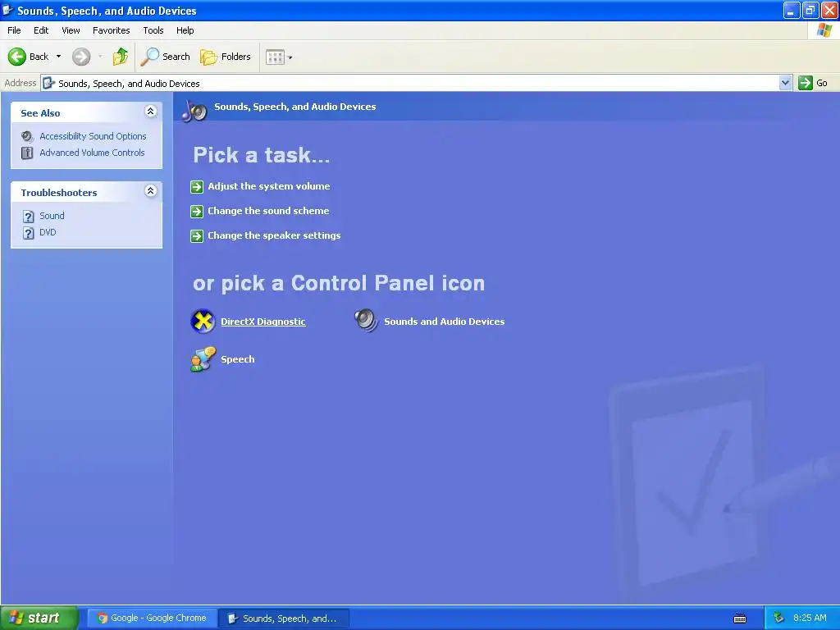840x630 pixels.
Task: Open Sounds and Audio Devices link
Action: point(444,322)
